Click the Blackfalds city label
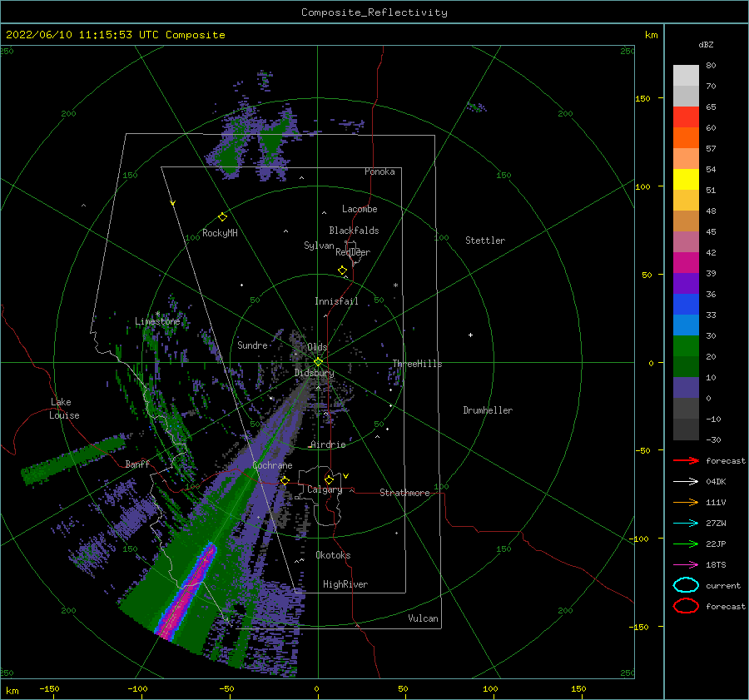Viewport: 749px width, 700px height. pyautogui.click(x=354, y=231)
